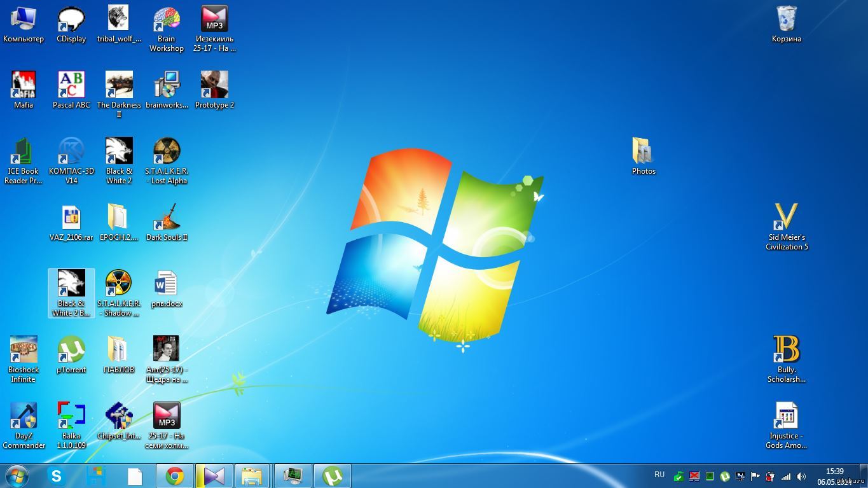This screenshot has height=488, width=868.
Task: Select the µTorrent desktop shortcut
Action: pos(71,355)
